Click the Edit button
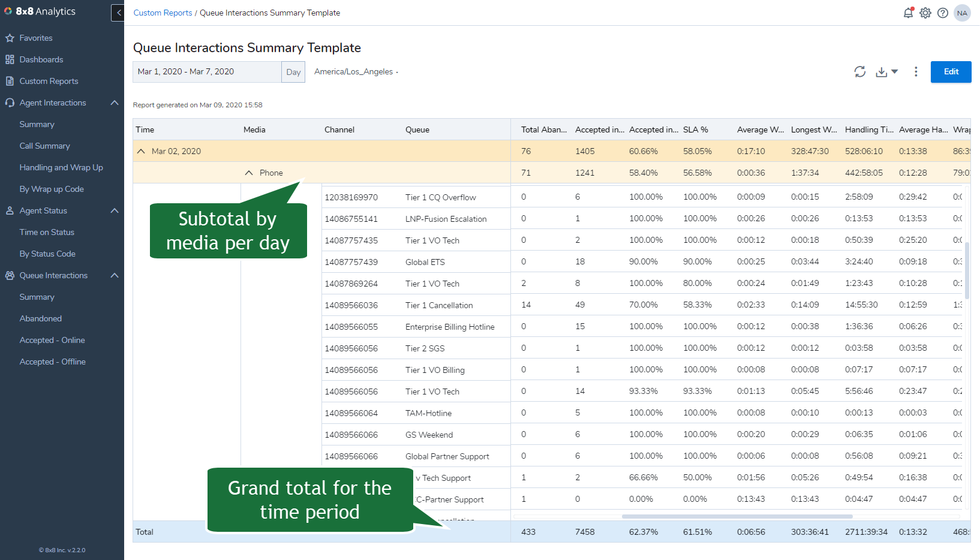The width and height of the screenshot is (980, 560). click(x=951, y=72)
